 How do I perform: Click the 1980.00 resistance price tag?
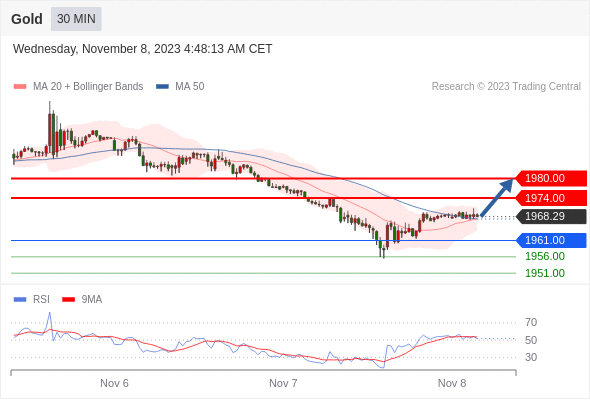[551, 178]
